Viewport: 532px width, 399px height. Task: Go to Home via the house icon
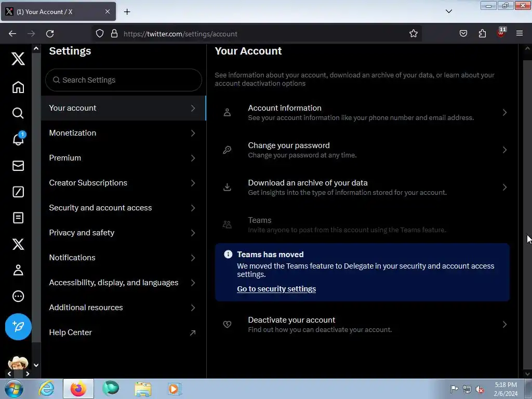point(18,87)
